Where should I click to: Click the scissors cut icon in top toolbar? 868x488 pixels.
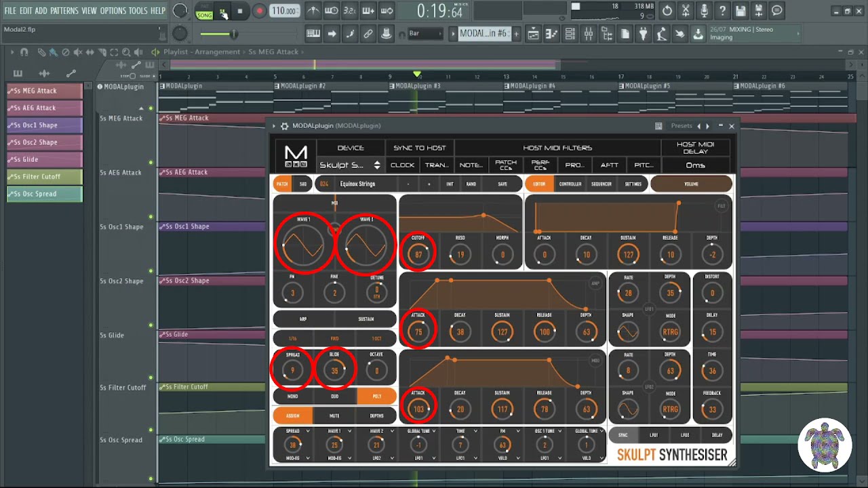(686, 11)
